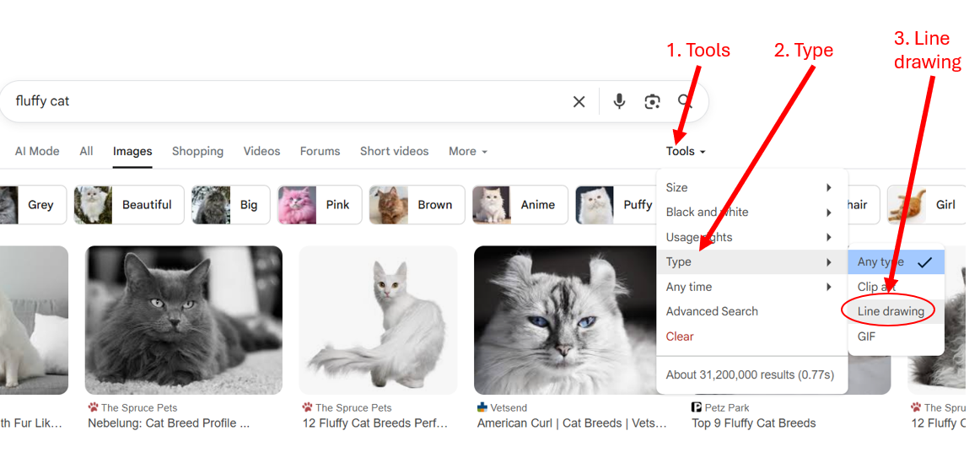This screenshot has width=980, height=458.
Task: Open the Tools dropdown
Action: (685, 152)
